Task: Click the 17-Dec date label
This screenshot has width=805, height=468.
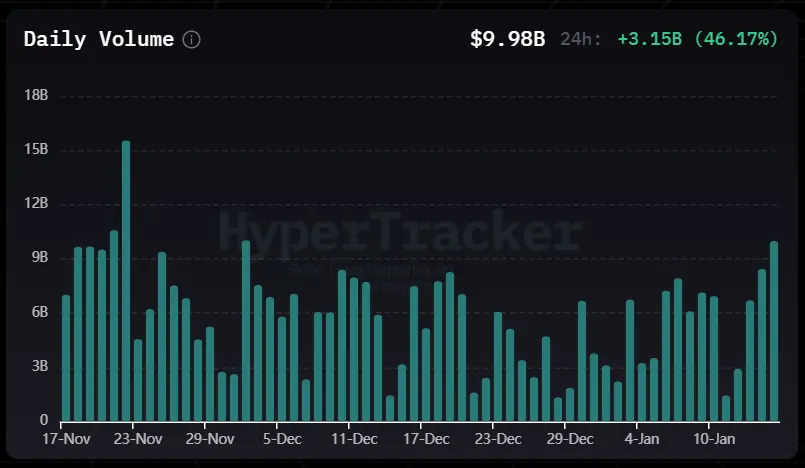Action: click(x=426, y=439)
